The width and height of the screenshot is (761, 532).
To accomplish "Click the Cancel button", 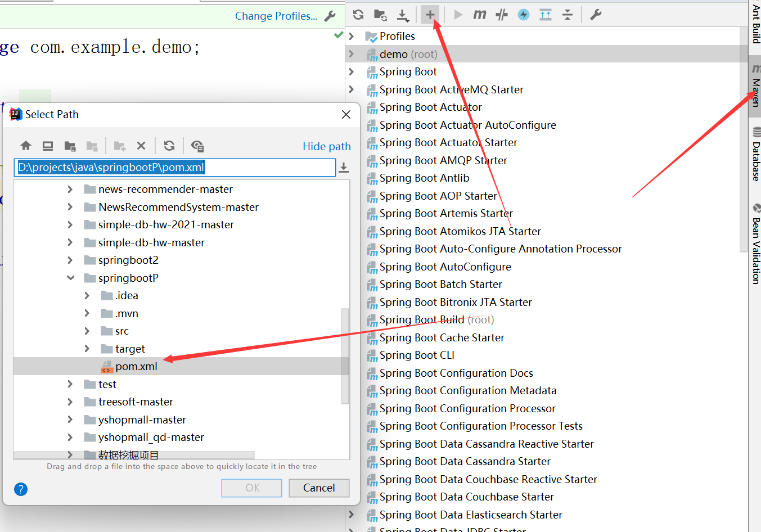I will (x=319, y=488).
